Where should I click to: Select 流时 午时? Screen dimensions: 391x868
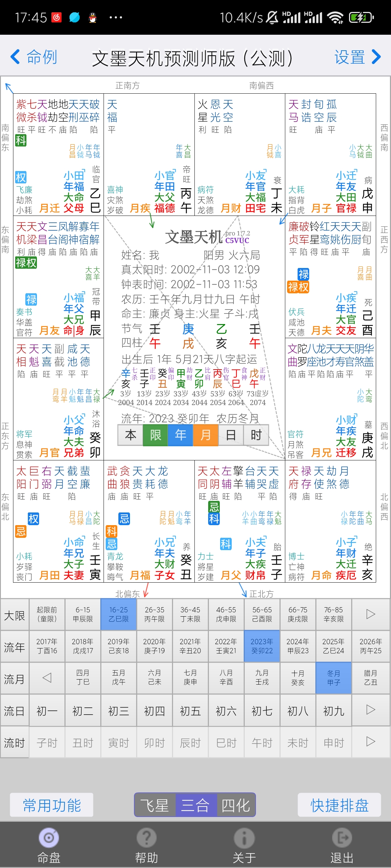point(262,743)
